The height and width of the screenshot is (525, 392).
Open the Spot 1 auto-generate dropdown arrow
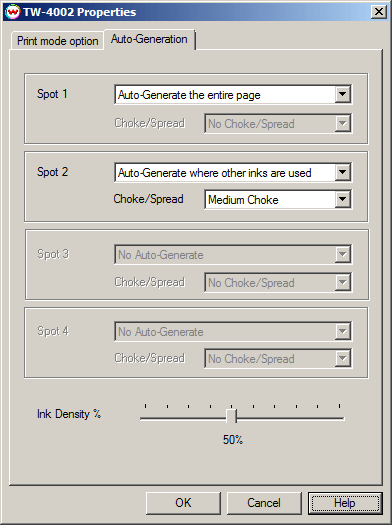[x=342, y=94]
